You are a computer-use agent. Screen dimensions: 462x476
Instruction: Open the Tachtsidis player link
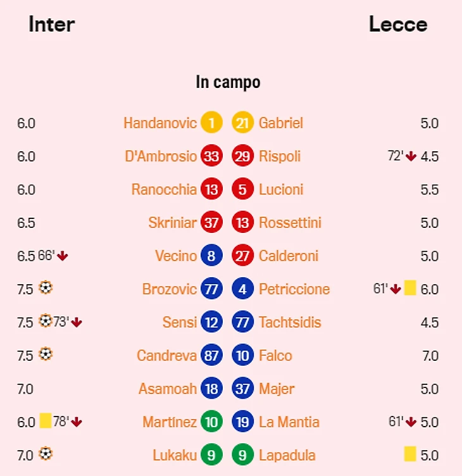[290, 322]
